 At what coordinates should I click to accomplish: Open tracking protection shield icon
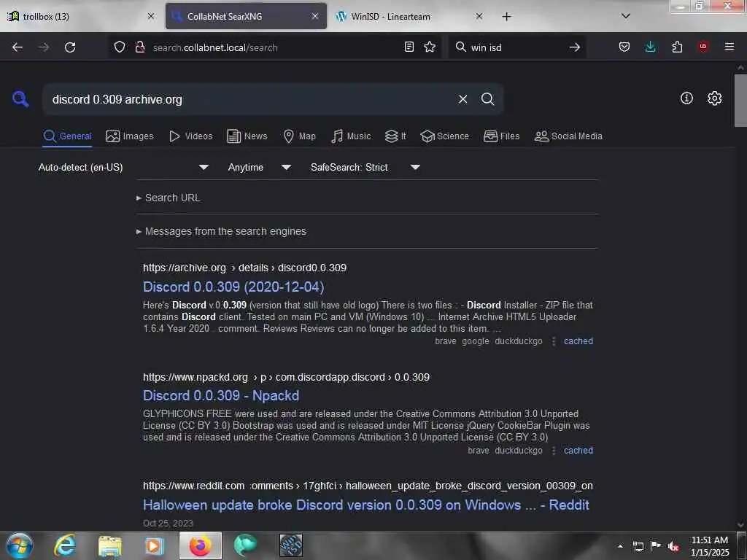pos(120,47)
